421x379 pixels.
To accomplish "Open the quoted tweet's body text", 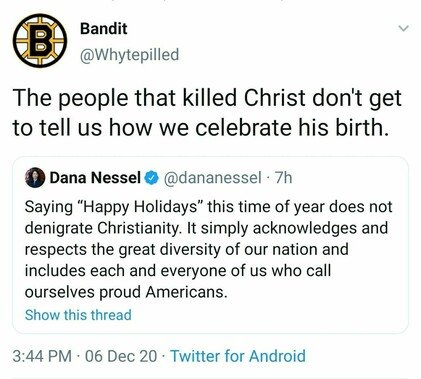I will pyautogui.click(x=208, y=249).
